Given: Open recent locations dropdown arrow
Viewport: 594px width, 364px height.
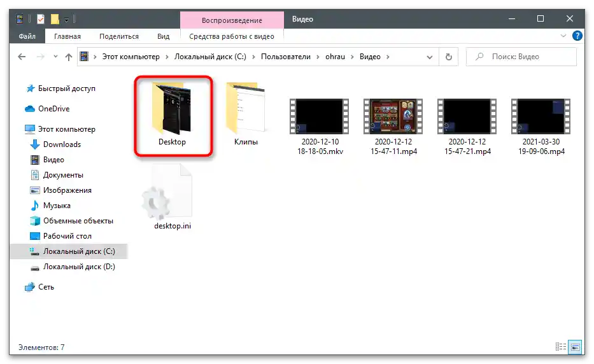Looking at the screenshot, I should coord(55,57).
